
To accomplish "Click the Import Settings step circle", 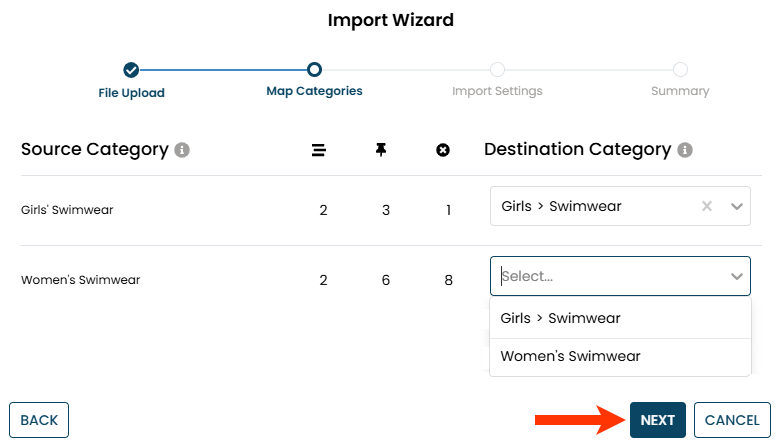I will 497,70.
